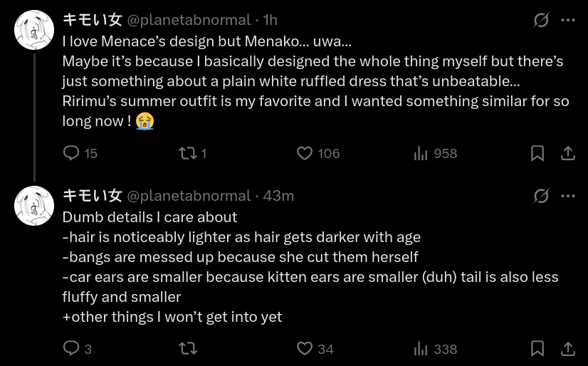Repost the Dumb details tweet
This screenshot has width=588, height=366.
click(x=187, y=348)
